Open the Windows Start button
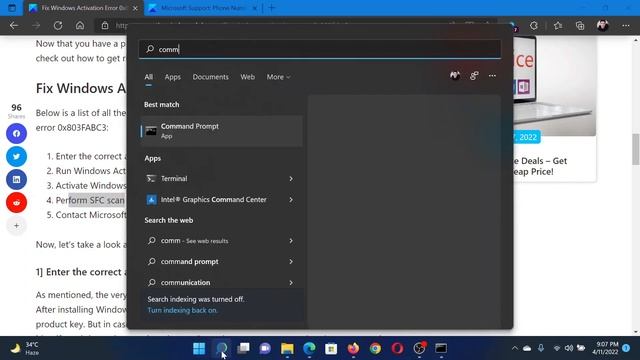Screen dimensions: 640x360 click(199, 348)
